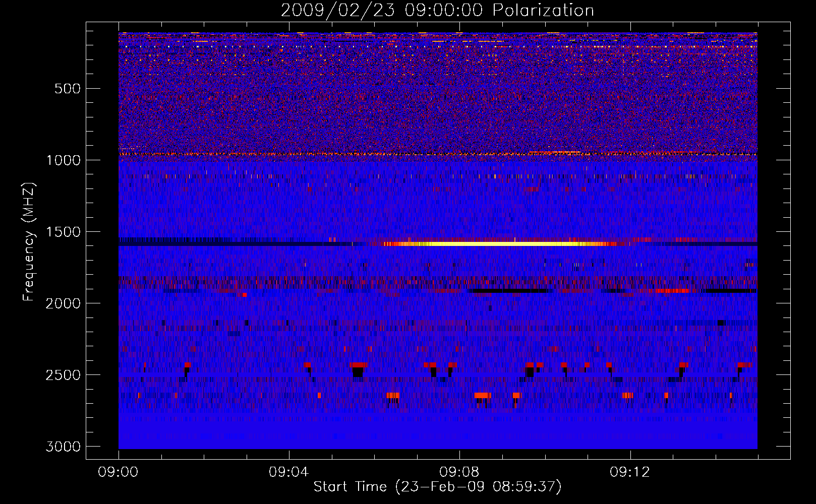Viewport: 816px width, 504px height.
Task: Click the 'Start Time (23-Feb-09 08:59:37)' label
Action: (x=437, y=487)
